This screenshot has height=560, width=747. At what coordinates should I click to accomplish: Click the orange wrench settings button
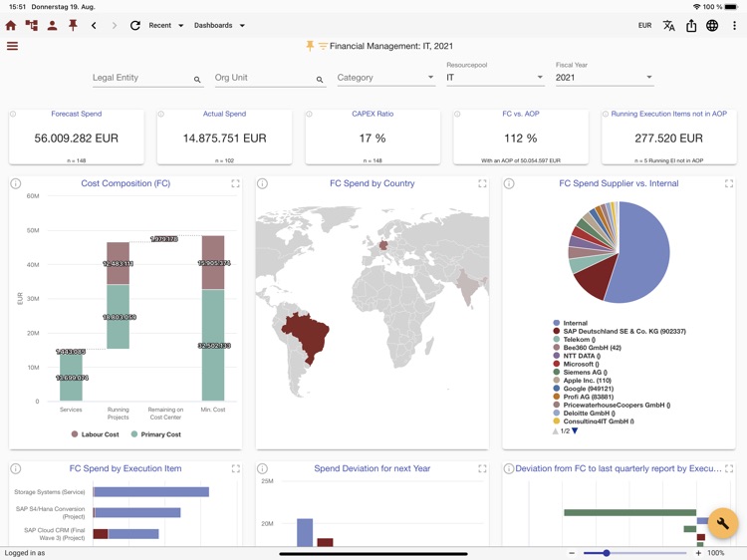tap(723, 523)
